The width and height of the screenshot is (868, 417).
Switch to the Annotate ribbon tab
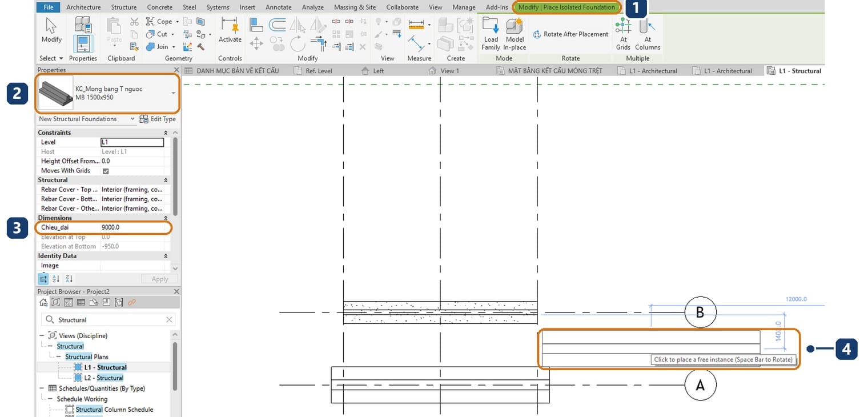pos(279,7)
